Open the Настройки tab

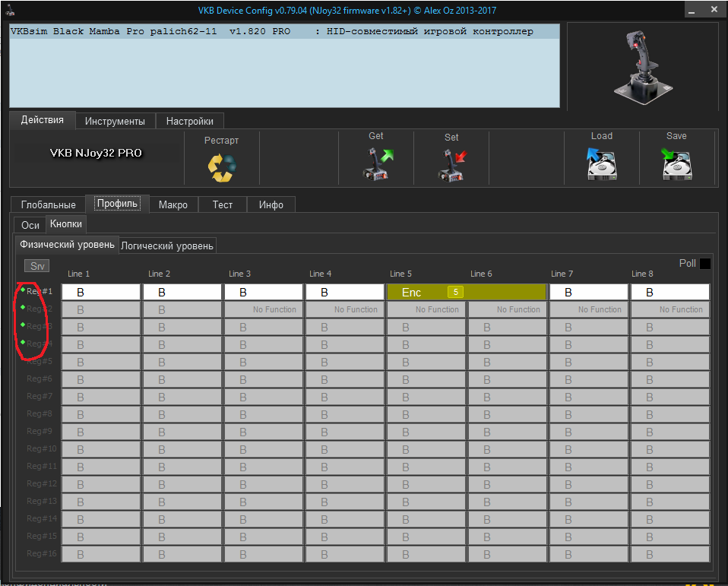[190, 121]
